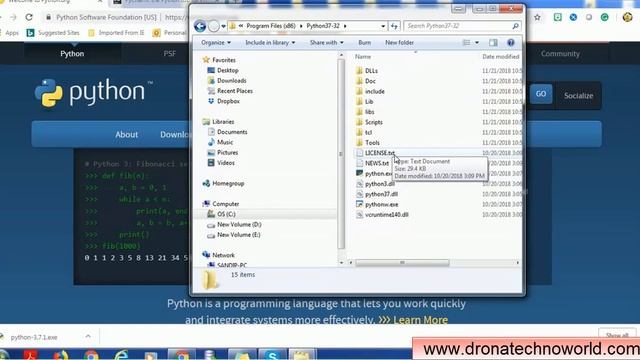The image size is (640, 360).
Task: Open recent locations dropdown beside nav arrows
Action: [223, 27]
